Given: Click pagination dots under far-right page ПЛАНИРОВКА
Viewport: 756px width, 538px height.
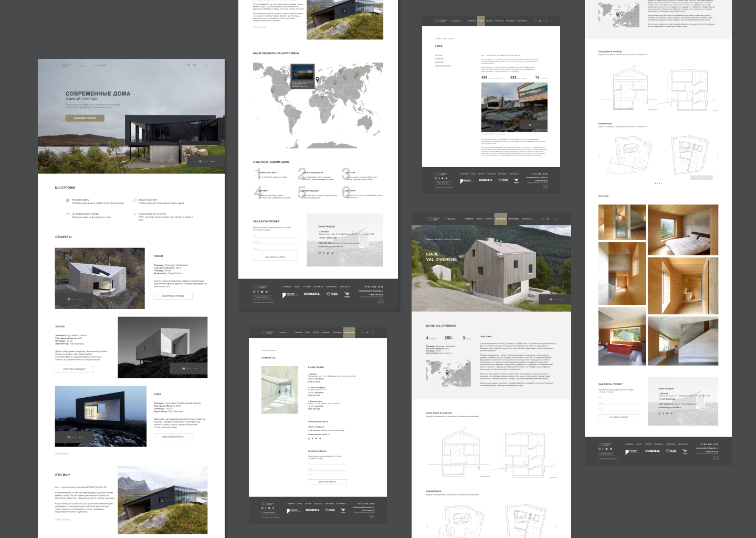Looking at the screenshot, I should (x=658, y=183).
